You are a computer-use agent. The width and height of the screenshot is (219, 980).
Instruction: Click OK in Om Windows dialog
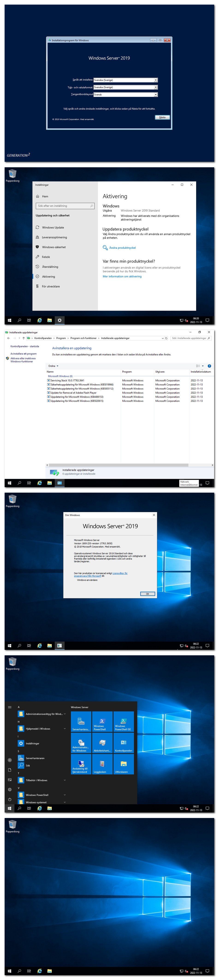(x=148, y=594)
